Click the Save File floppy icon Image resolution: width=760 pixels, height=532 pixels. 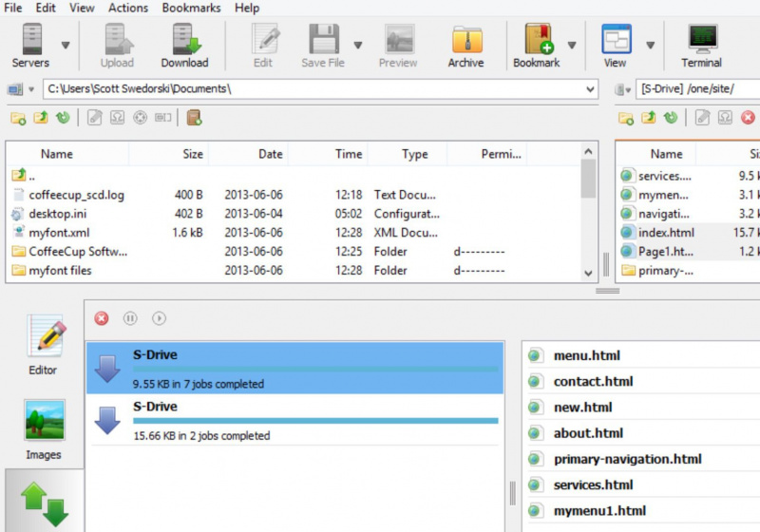pyautogui.click(x=324, y=40)
